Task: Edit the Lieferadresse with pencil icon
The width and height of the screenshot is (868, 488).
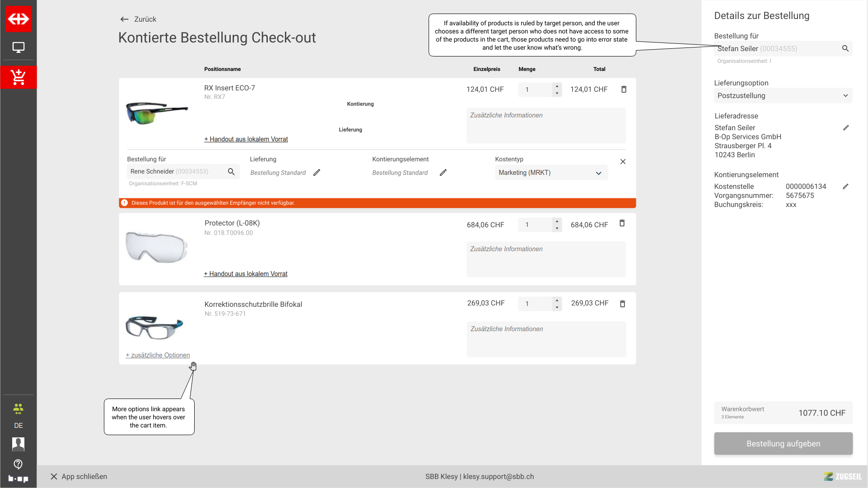Action: coord(846,128)
